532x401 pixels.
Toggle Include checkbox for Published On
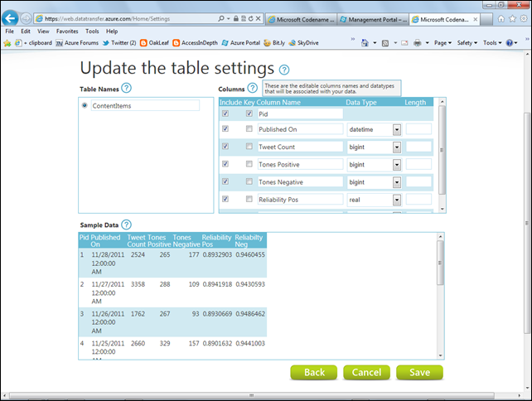225,128
